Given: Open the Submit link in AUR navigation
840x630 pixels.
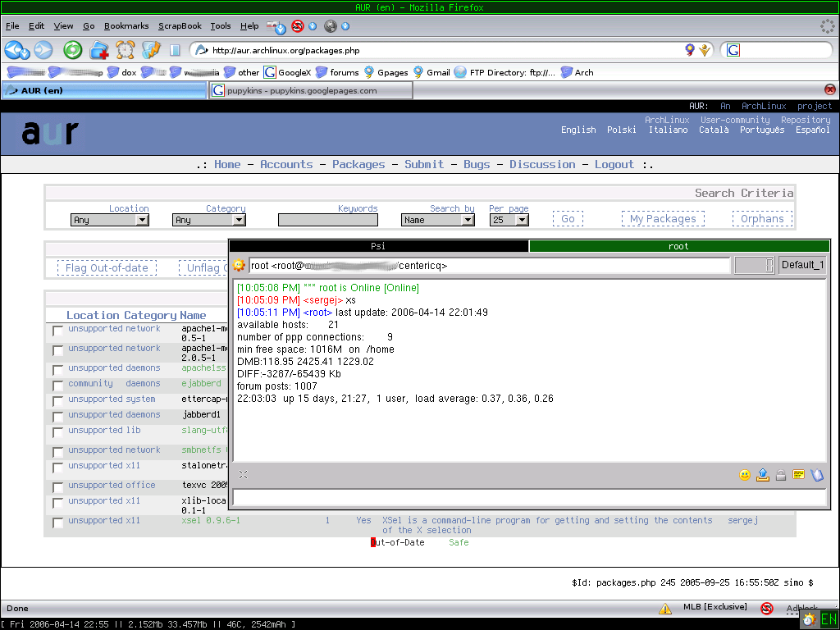Looking at the screenshot, I should pyautogui.click(x=424, y=164).
